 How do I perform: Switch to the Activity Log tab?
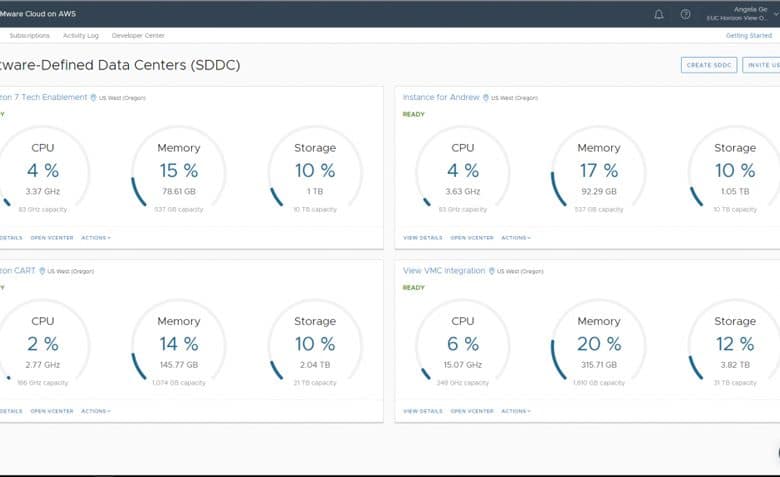click(x=81, y=36)
